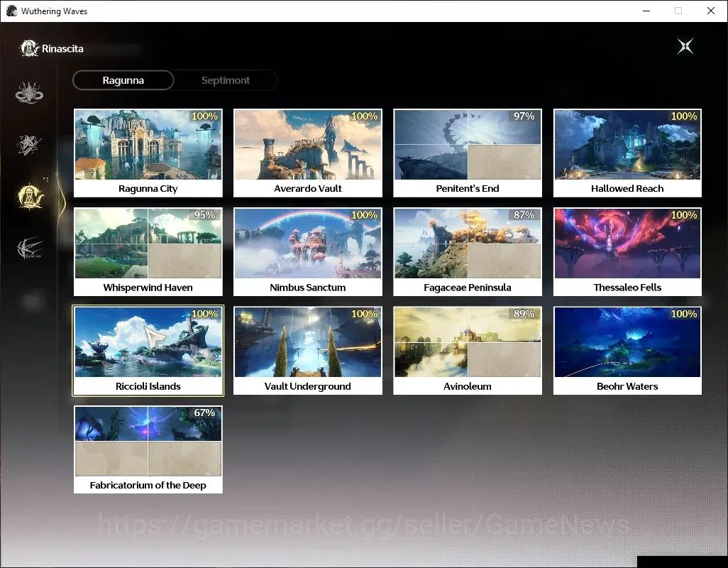Screen dimensions: 728x568
Task: Click the 89% progress on Avinoleum
Action: [524, 314]
